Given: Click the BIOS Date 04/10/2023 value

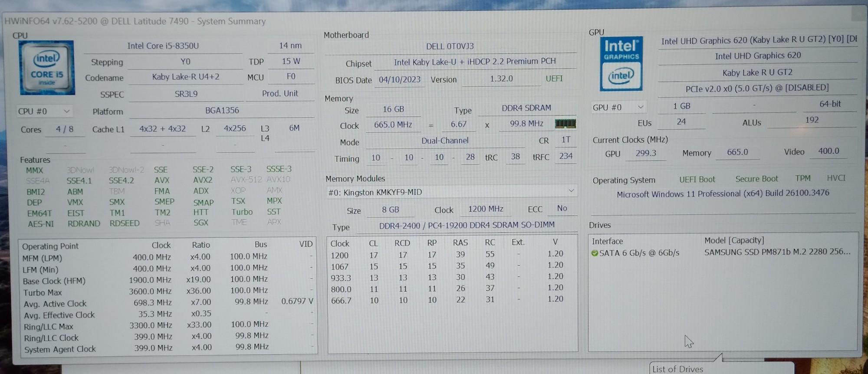Looking at the screenshot, I should click(x=400, y=80).
